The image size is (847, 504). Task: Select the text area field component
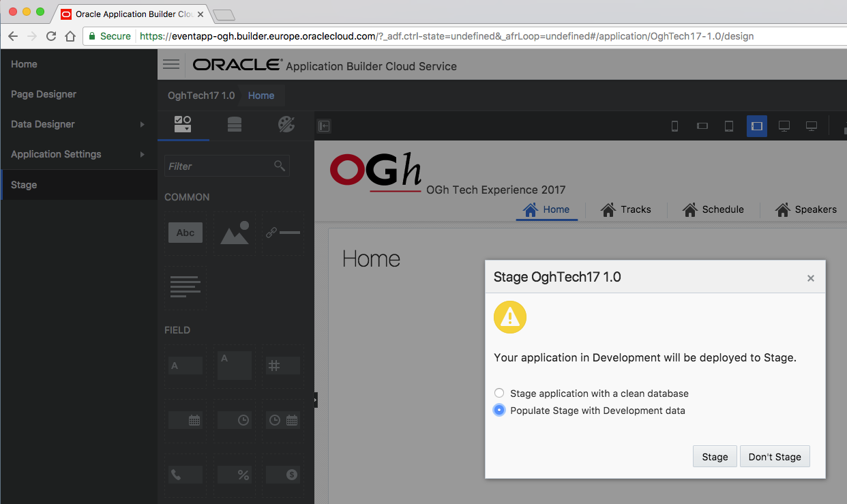click(x=235, y=366)
